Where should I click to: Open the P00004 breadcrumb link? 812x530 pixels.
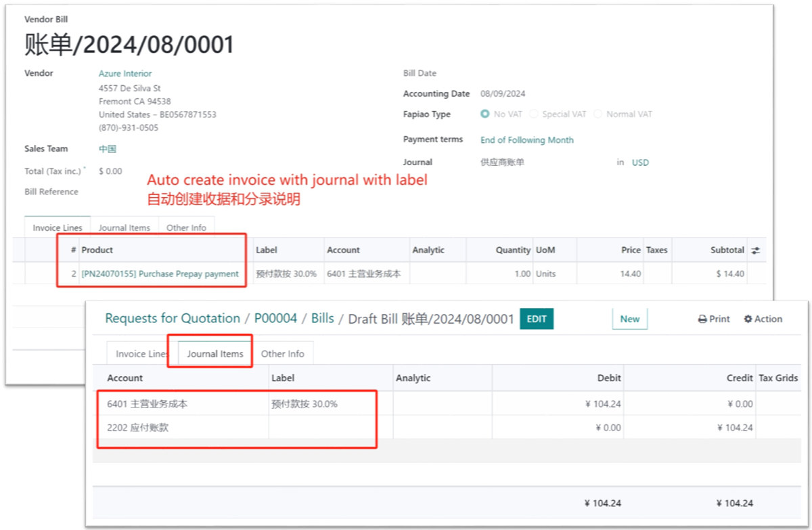click(x=275, y=319)
